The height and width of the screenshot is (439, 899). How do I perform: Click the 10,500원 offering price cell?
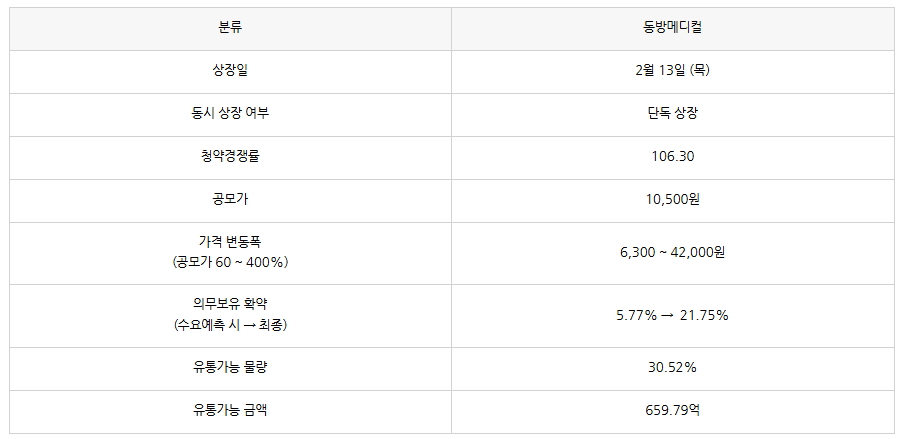pyautogui.click(x=673, y=201)
